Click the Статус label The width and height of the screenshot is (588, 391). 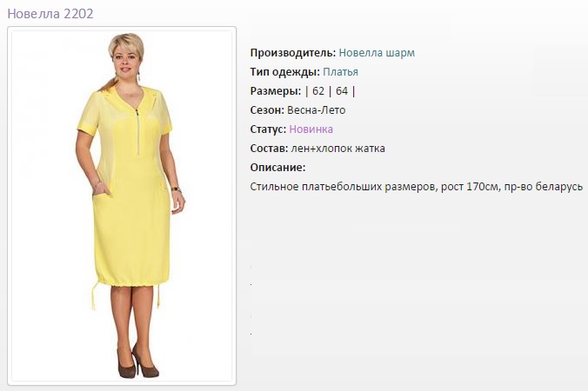[x=268, y=129]
